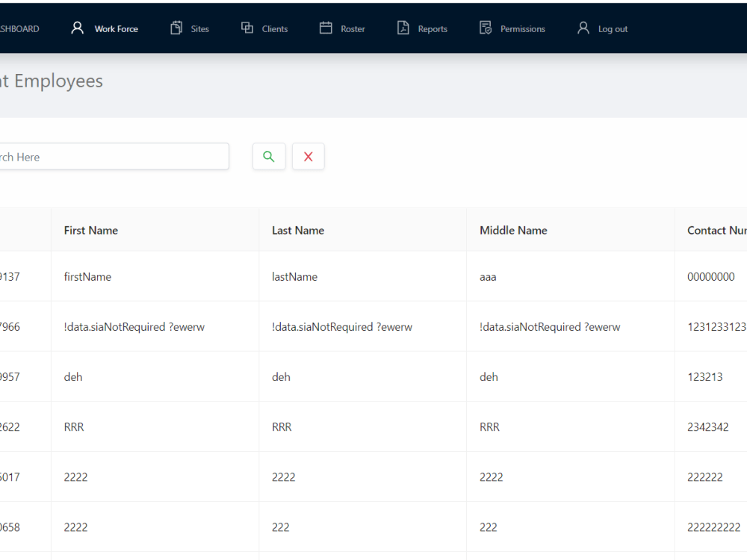747x560 pixels.
Task: Select the 'firstName' cell
Action: (x=87, y=277)
